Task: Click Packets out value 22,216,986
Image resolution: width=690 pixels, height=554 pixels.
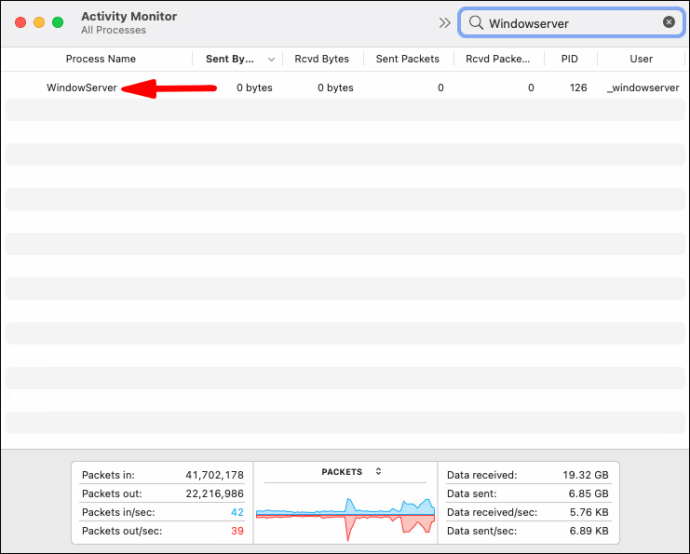Action: point(214,494)
